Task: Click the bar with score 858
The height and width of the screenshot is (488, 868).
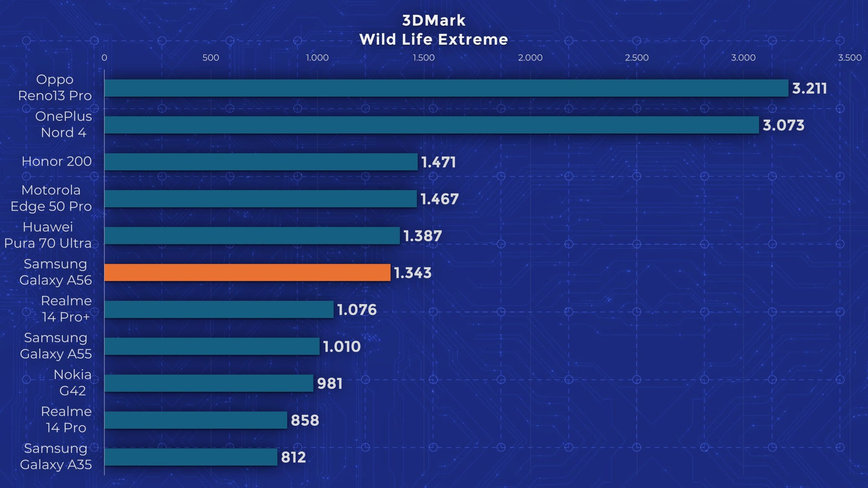Action: point(196,420)
